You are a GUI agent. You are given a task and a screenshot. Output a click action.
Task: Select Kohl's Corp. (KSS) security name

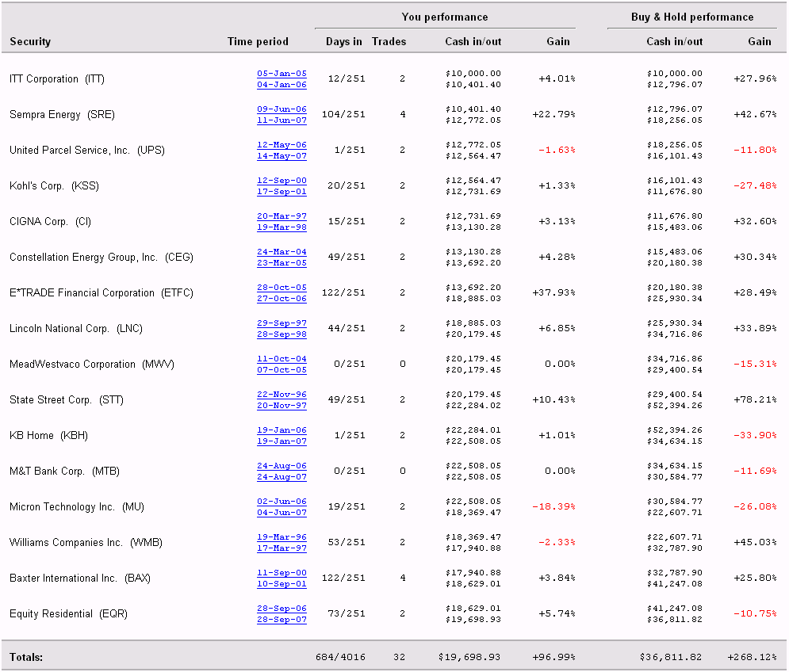(x=55, y=186)
